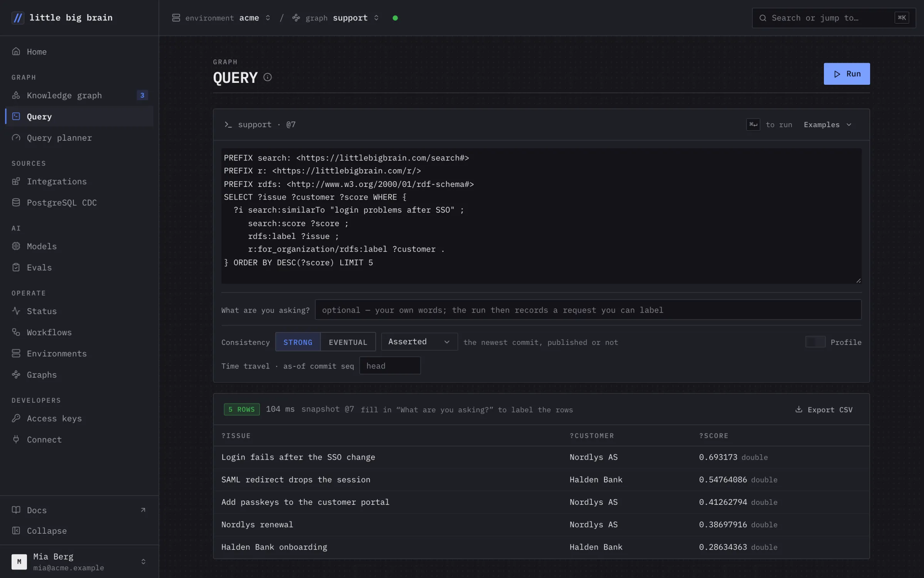924x578 pixels.
Task: Expand the Examples dropdown
Action: coord(827,124)
